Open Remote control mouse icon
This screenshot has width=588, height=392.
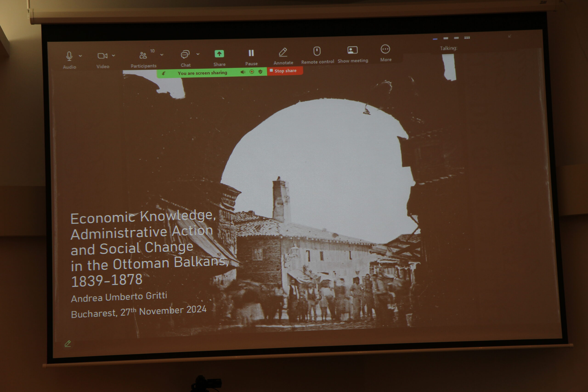pyautogui.click(x=317, y=51)
